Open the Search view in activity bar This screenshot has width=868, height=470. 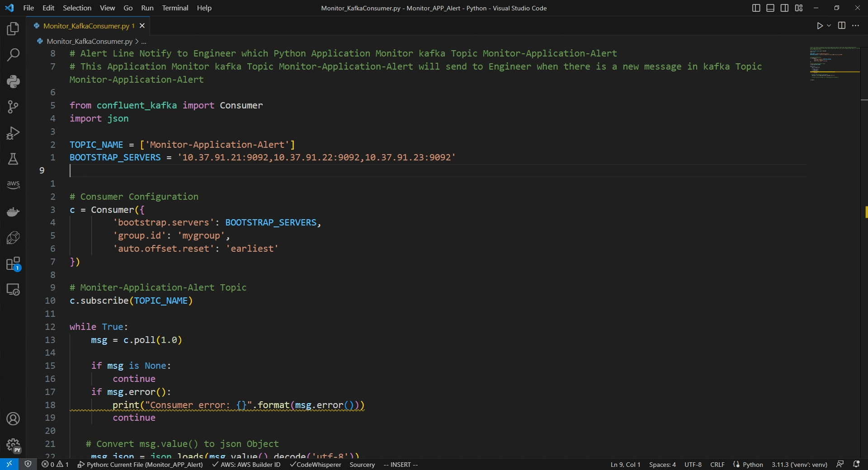tap(13, 55)
